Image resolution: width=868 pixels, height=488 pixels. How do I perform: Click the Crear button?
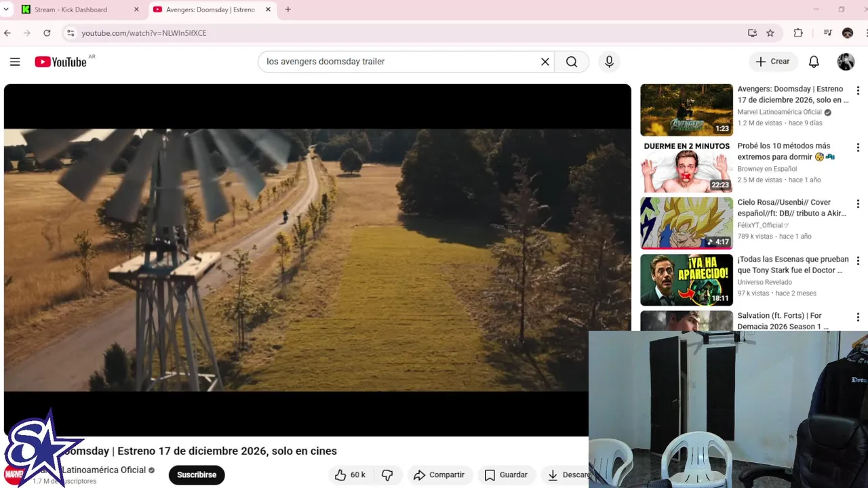pos(772,62)
